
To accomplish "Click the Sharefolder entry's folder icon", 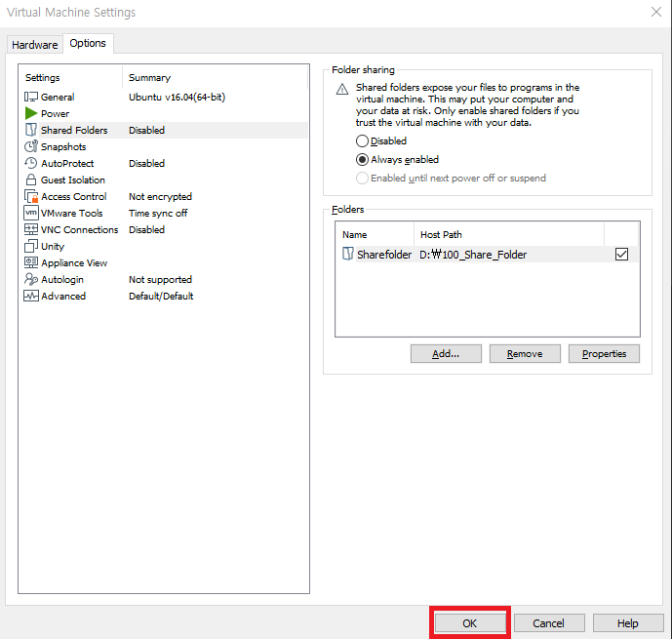I will click(348, 255).
